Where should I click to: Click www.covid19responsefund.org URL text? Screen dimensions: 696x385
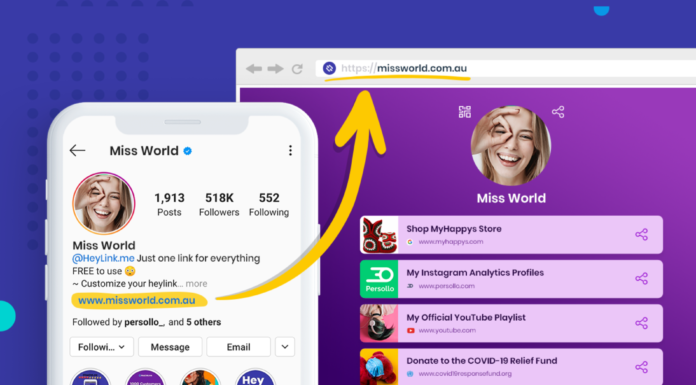(x=465, y=374)
